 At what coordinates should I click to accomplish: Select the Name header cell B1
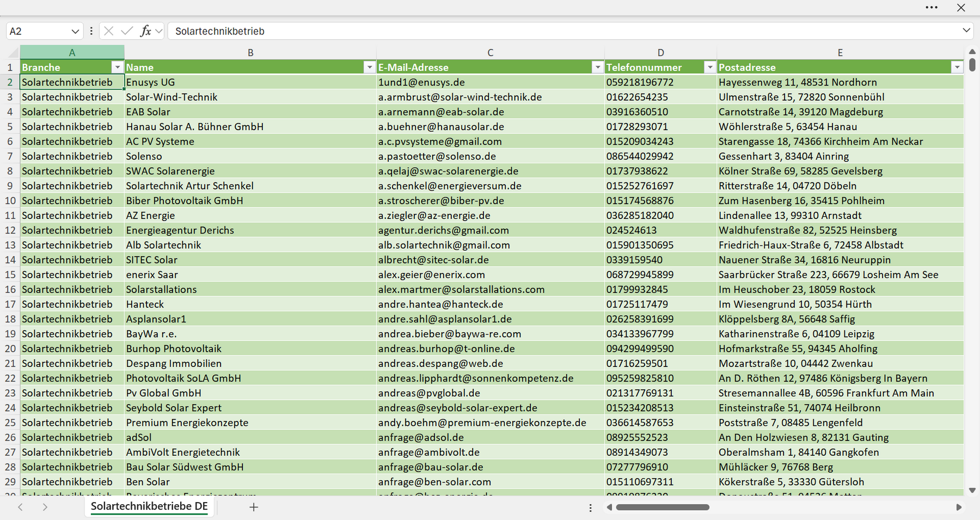point(250,67)
